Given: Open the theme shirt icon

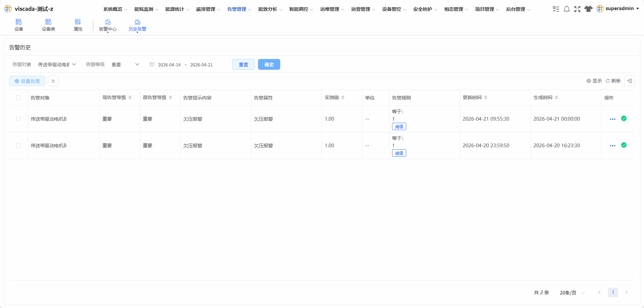Looking at the screenshot, I should [x=588, y=9].
